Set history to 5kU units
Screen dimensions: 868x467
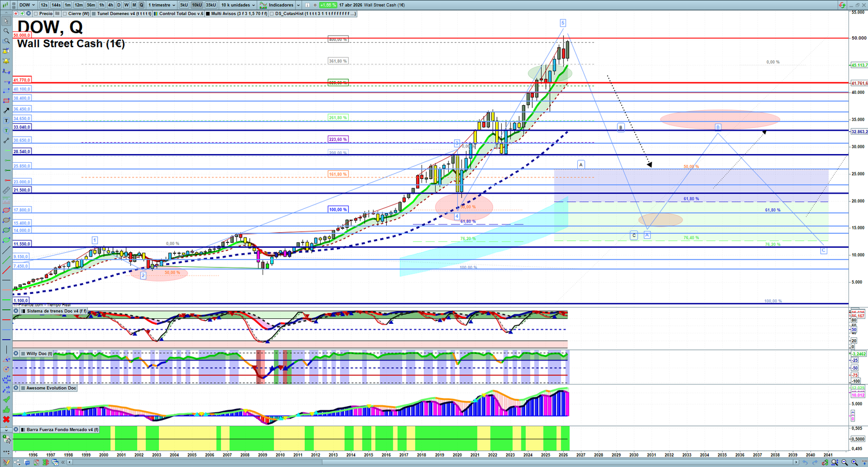tap(184, 5)
